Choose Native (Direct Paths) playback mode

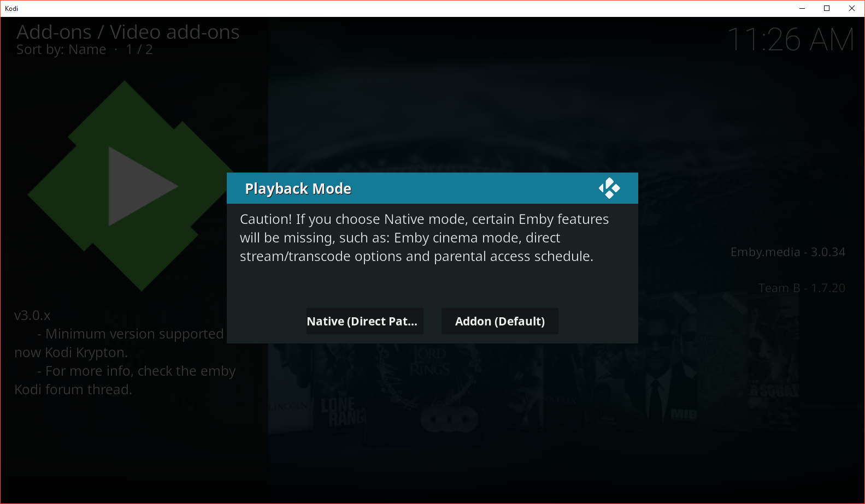coord(364,321)
